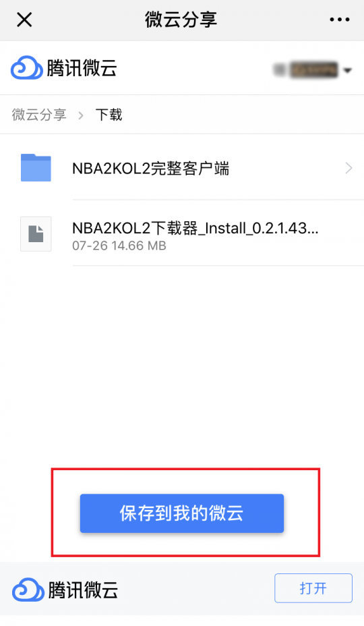Click the blue folder icon

36,168
